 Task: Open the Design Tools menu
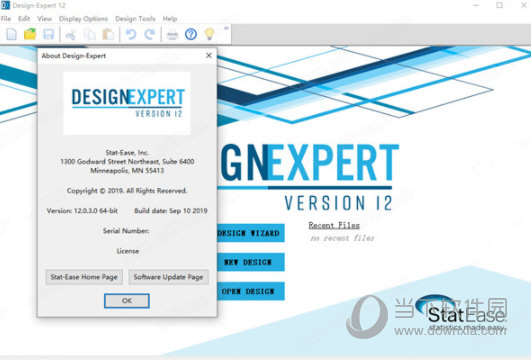(x=135, y=19)
